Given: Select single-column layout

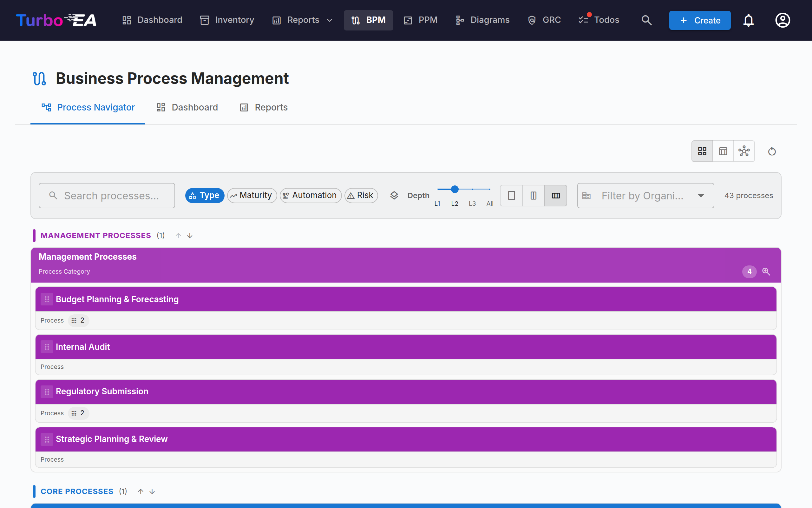Looking at the screenshot, I should pos(511,196).
